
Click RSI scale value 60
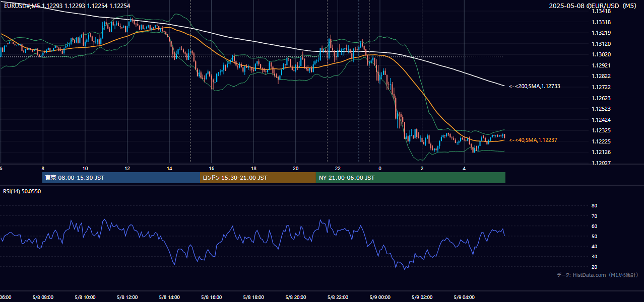pos(594,226)
